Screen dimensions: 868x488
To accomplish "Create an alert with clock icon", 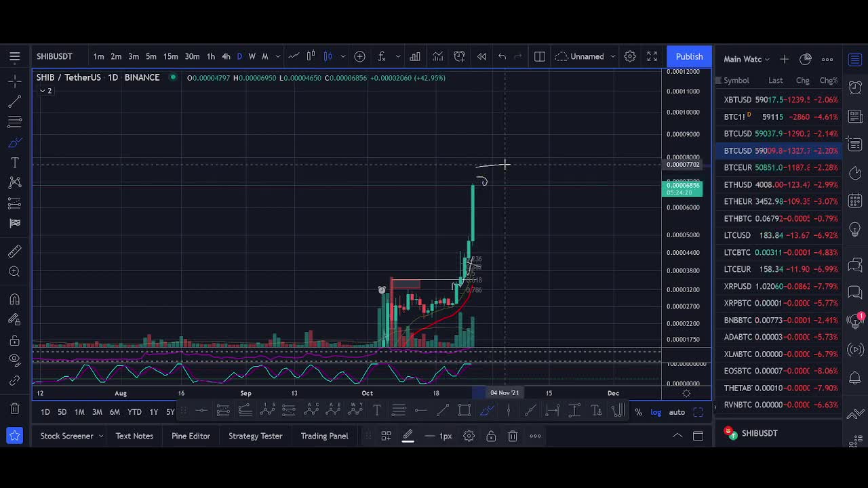I will click(x=460, y=56).
